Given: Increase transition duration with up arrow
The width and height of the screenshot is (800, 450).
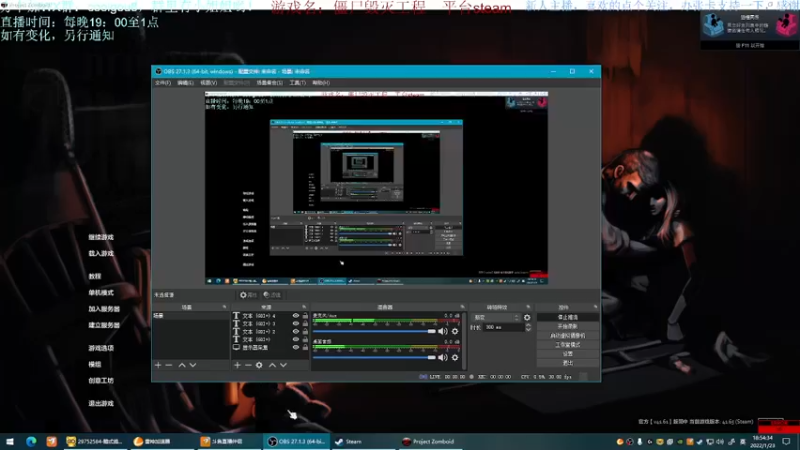Looking at the screenshot, I should coord(528,325).
